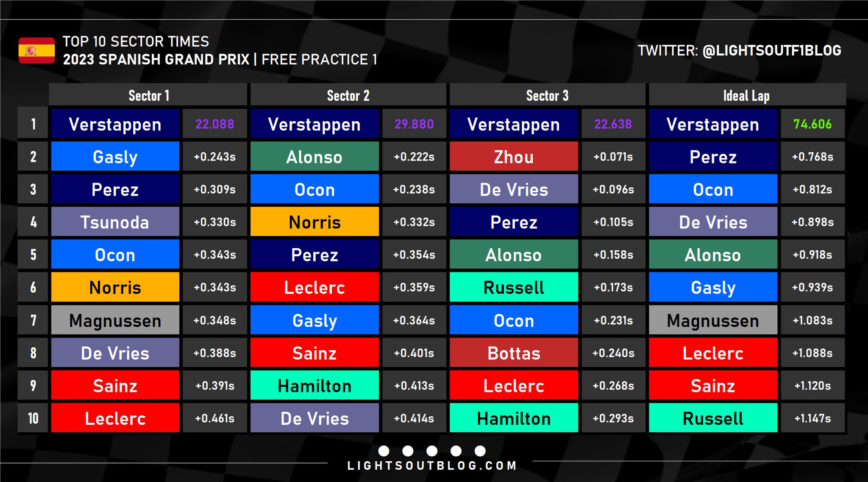Screen dimensions: 868x482
Task: Select the Sector 3 column header
Action: 547,95
